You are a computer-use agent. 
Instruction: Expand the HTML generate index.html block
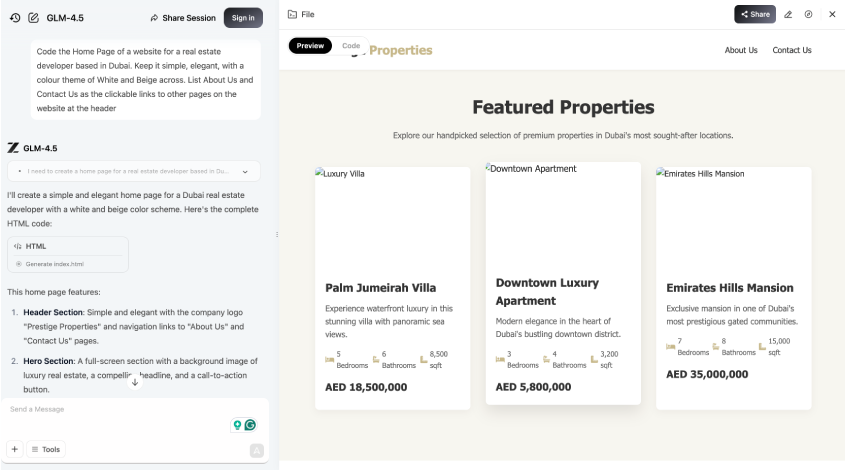click(x=68, y=254)
